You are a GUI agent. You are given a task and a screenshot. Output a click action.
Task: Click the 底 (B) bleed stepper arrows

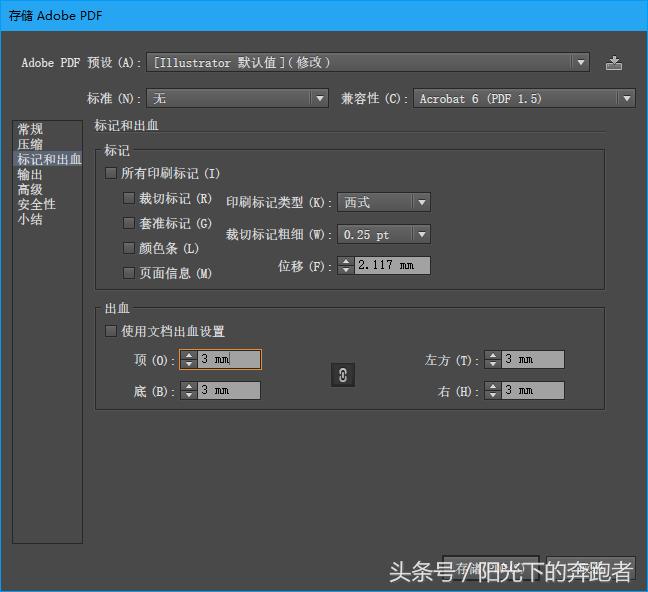pyautogui.click(x=189, y=390)
